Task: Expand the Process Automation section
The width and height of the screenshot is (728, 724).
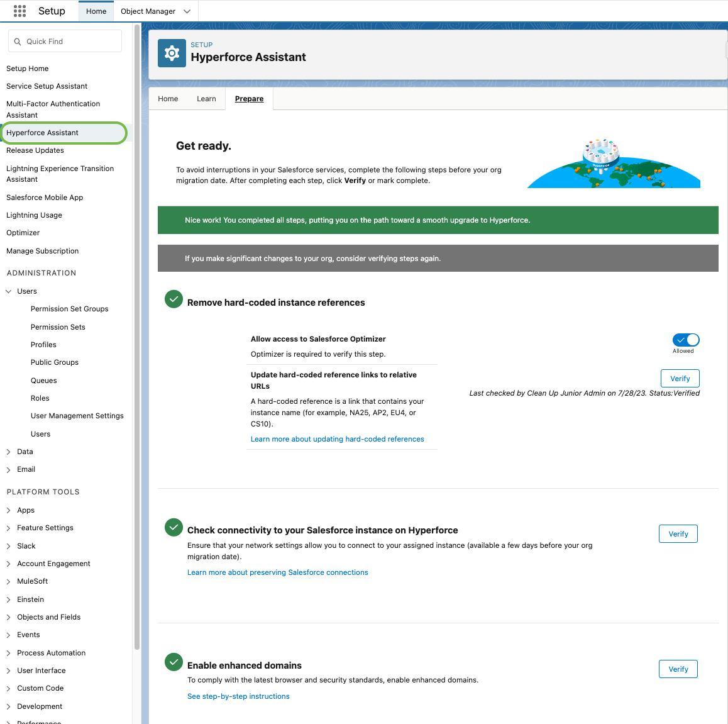Action: point(8,653)
